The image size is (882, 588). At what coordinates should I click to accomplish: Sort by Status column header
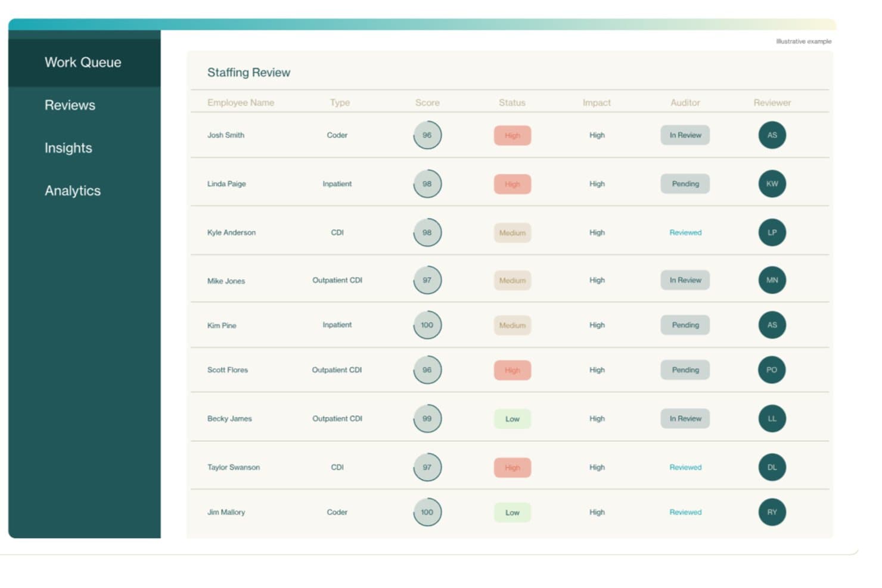click(512, 102)
